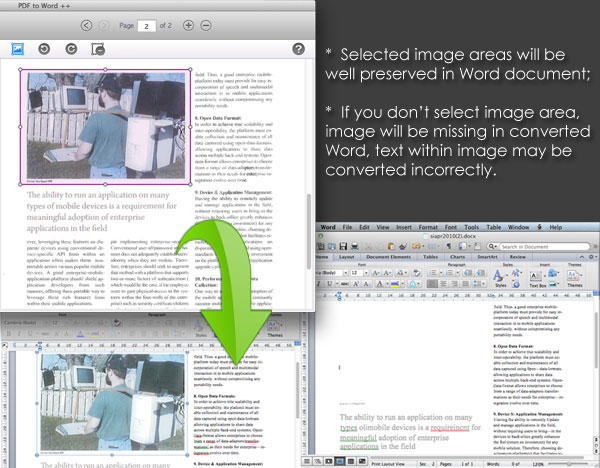This screenshot has width=600, height=468.
Task: Open the font size dropdown
Action: click(366, 273)
